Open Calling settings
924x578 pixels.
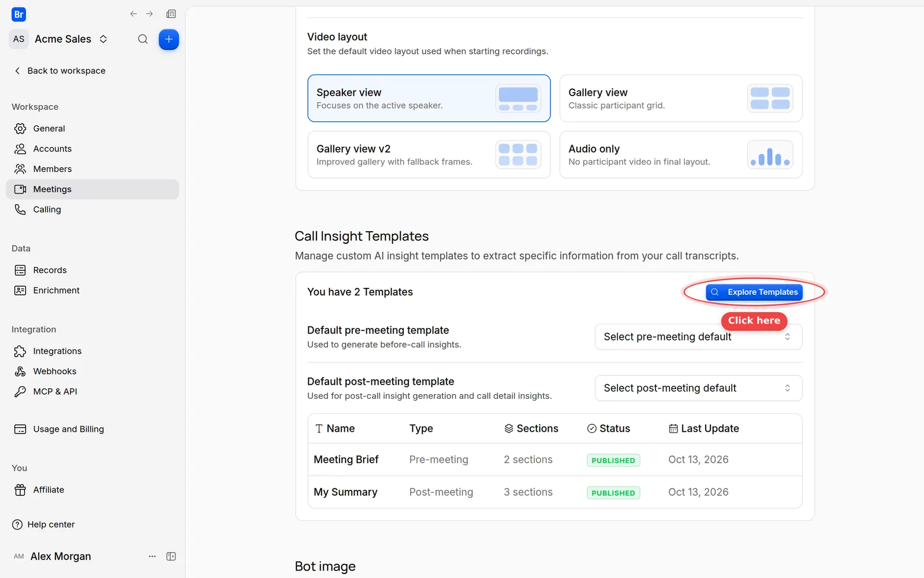point(92,209)
